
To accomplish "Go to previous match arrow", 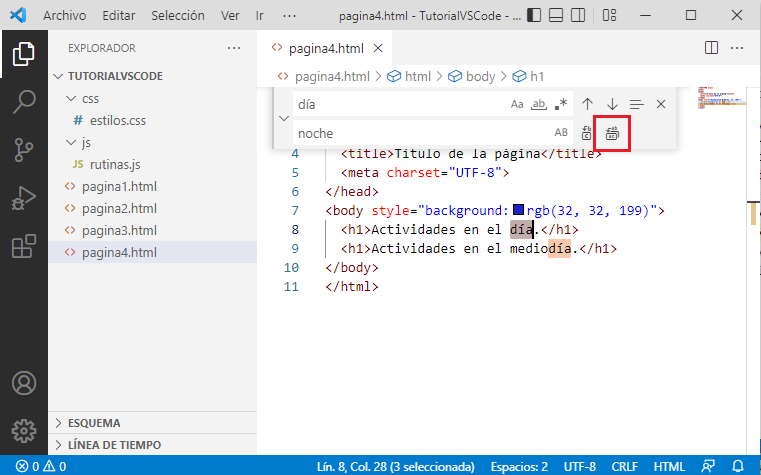I will [x=587, y=104].
